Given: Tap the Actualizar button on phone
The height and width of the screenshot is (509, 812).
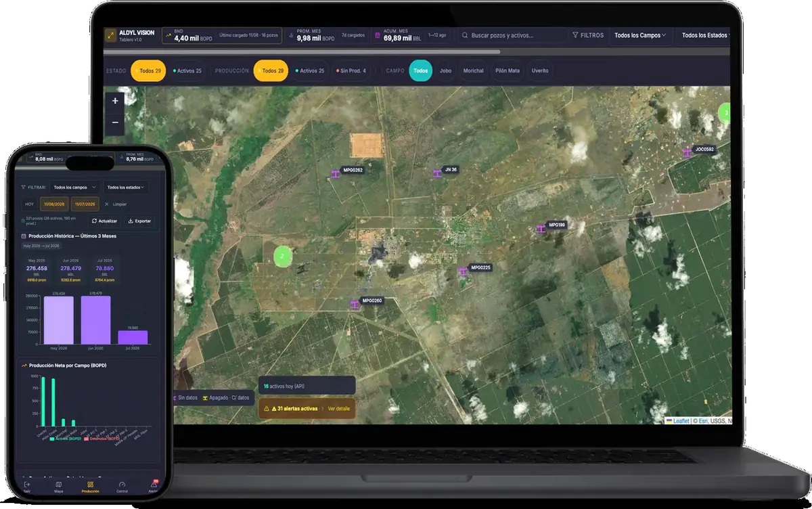Looking at the screenshot, I should coord(104,221).
